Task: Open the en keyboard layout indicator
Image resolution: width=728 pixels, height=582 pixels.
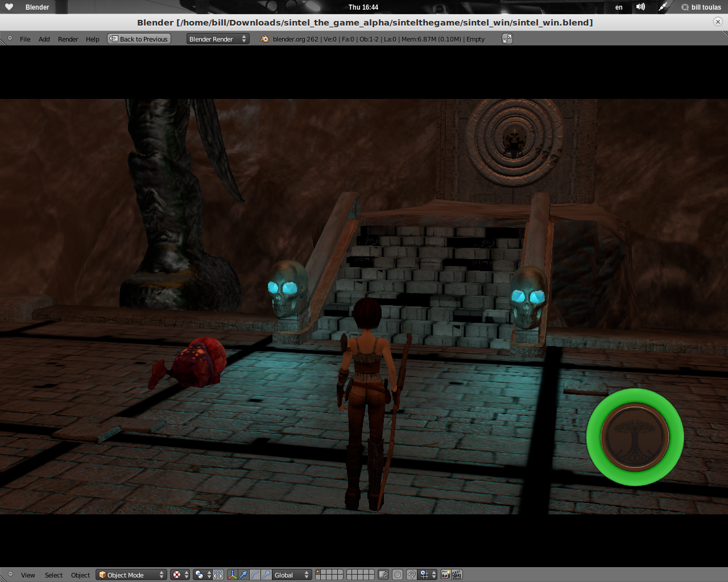Action: click(x=619, y=7)
